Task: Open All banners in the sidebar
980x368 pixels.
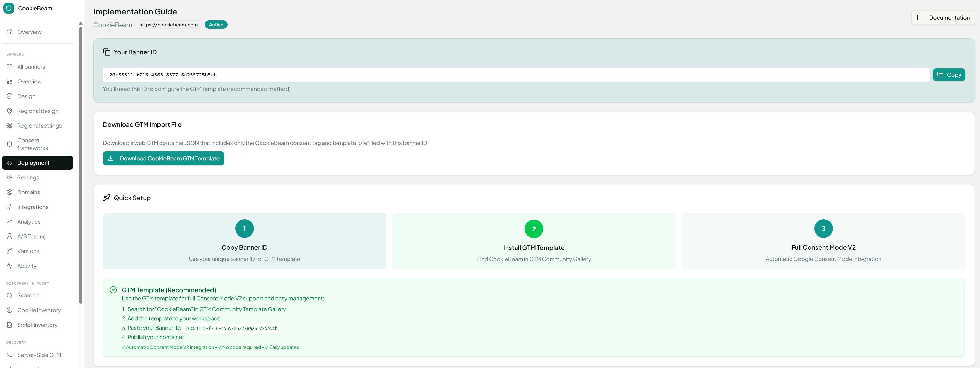Action: 37,67
